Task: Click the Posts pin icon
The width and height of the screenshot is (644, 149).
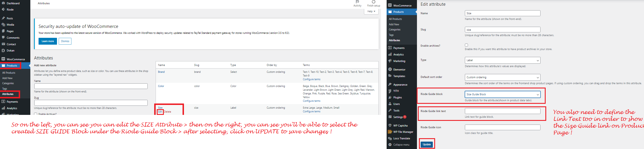Action: pyautogui.click(x=3, y=18)
